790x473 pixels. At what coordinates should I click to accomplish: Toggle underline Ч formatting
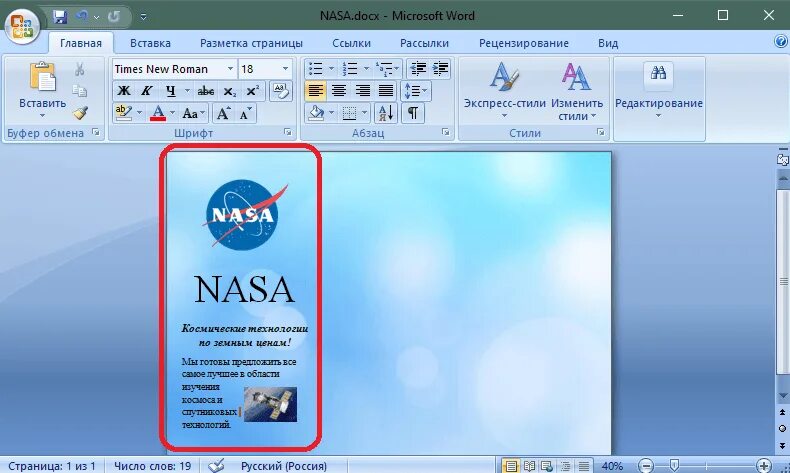(x=171, y=91)
